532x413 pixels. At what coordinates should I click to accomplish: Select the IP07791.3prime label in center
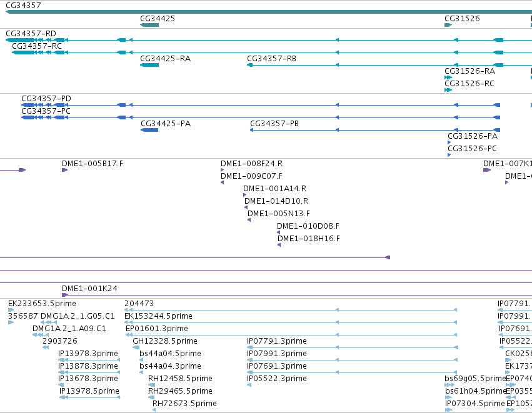[277, 341]
